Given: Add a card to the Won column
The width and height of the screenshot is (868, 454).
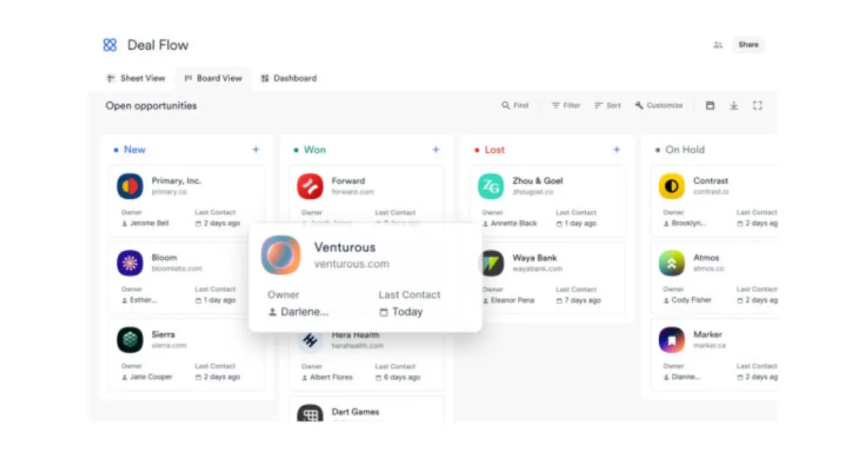Looking at the screenshot, I should tap(435, 150).
